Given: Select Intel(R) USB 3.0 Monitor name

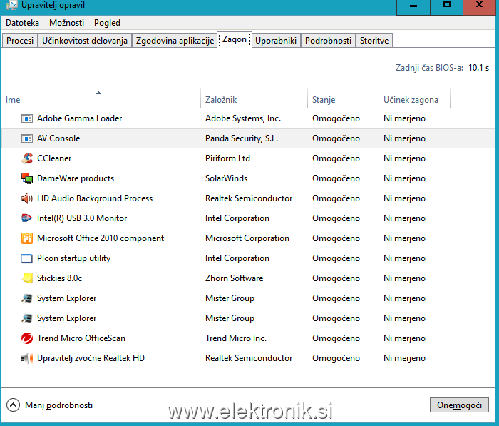Looking at the screenshot, I should pyautogui.click(x=82, y=218).
